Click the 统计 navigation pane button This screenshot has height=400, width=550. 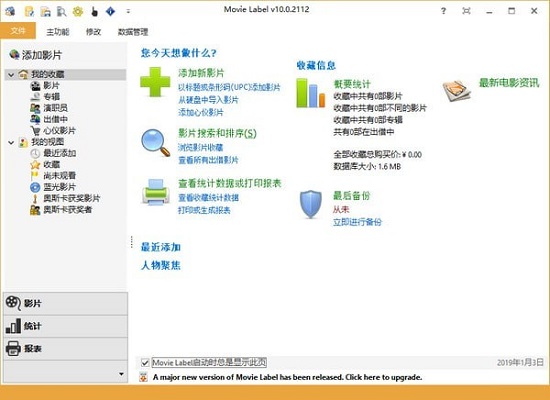coord(66,326)
